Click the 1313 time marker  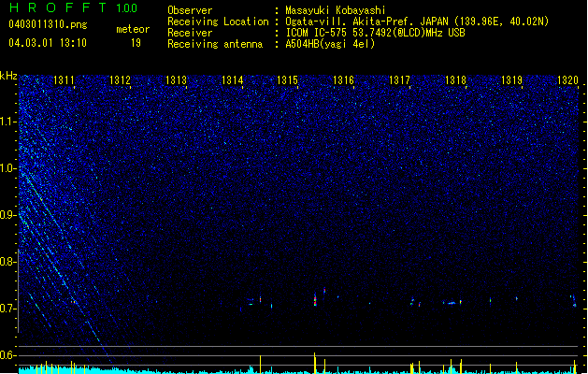pos(176,80)
